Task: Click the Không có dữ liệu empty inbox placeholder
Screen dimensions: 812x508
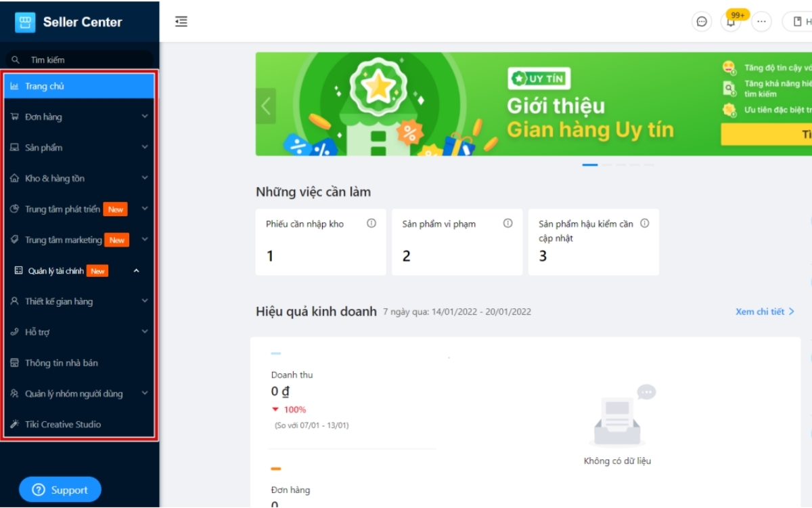Action: point(617,426)
